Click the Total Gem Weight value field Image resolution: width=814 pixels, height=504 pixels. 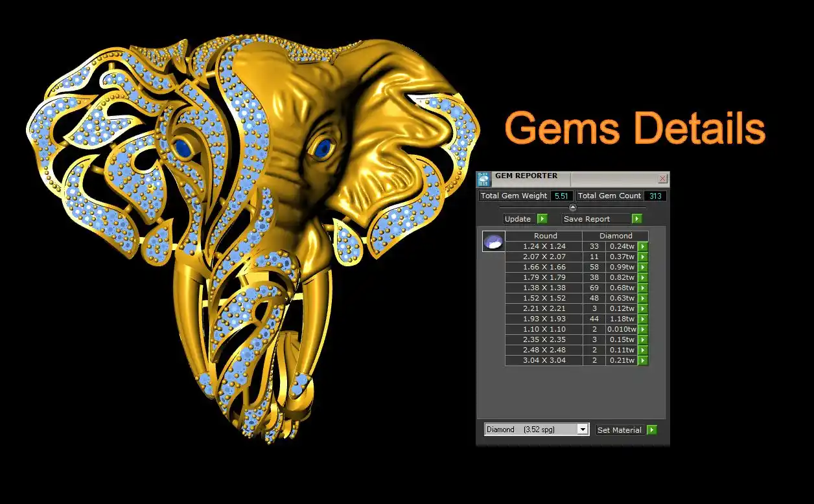tap(561, 196)
